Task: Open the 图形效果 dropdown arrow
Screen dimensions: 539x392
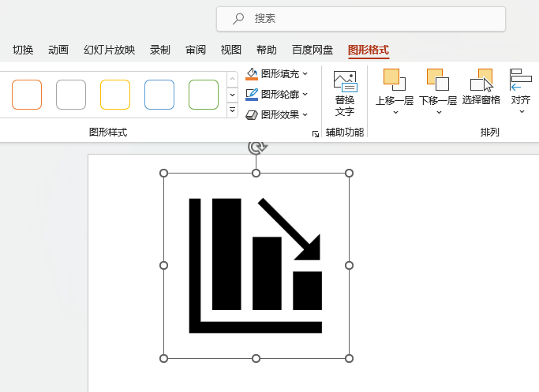Action: pos(305,114)
